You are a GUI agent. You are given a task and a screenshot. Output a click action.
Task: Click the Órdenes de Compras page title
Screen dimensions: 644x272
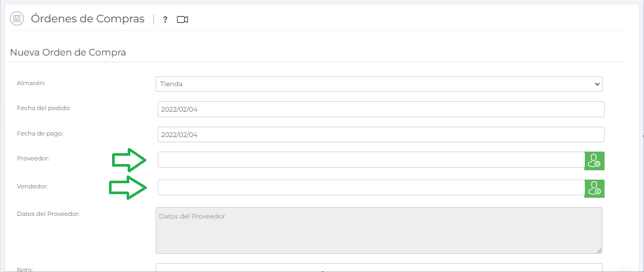[88, 19]
